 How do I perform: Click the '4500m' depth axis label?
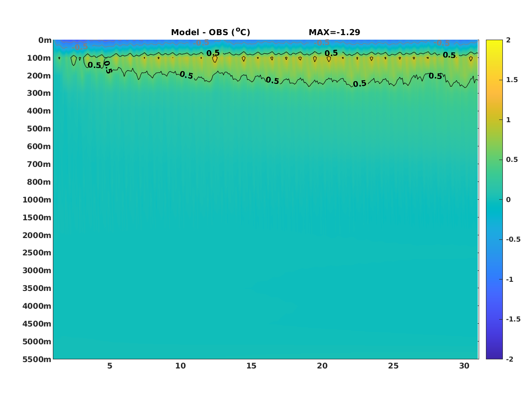pos(36,324)
